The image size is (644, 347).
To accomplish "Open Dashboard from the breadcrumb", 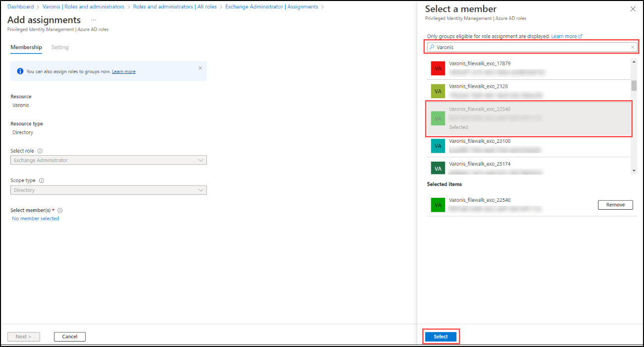I will coord(20,6).
